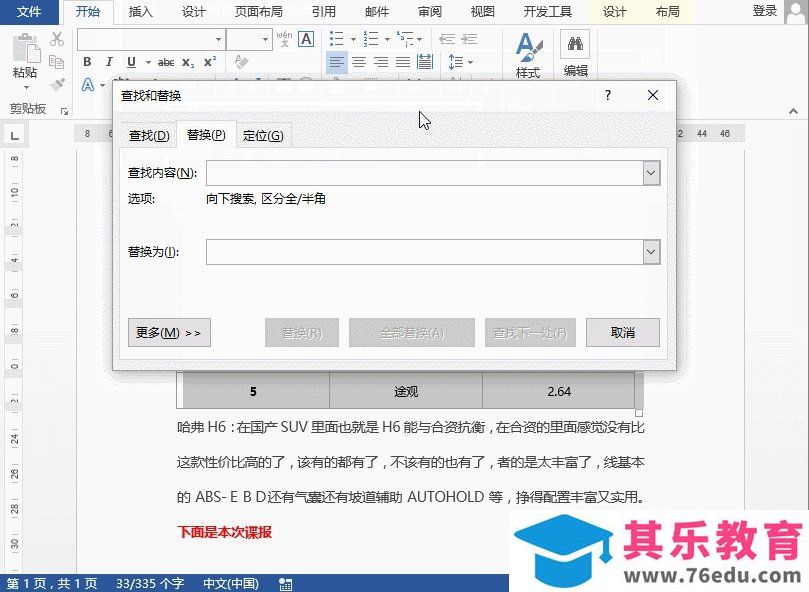Click the Format Painter brush icon

pos(57,84)
